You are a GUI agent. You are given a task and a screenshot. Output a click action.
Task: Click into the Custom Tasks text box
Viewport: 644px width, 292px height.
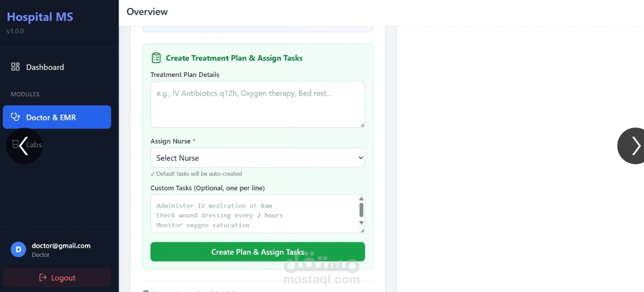pos(253,214)
